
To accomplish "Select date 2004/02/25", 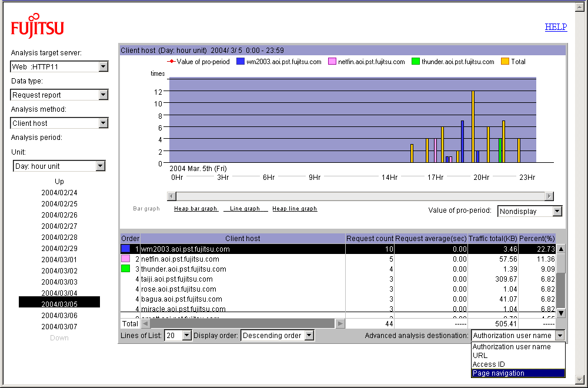I will click(59, 204).
